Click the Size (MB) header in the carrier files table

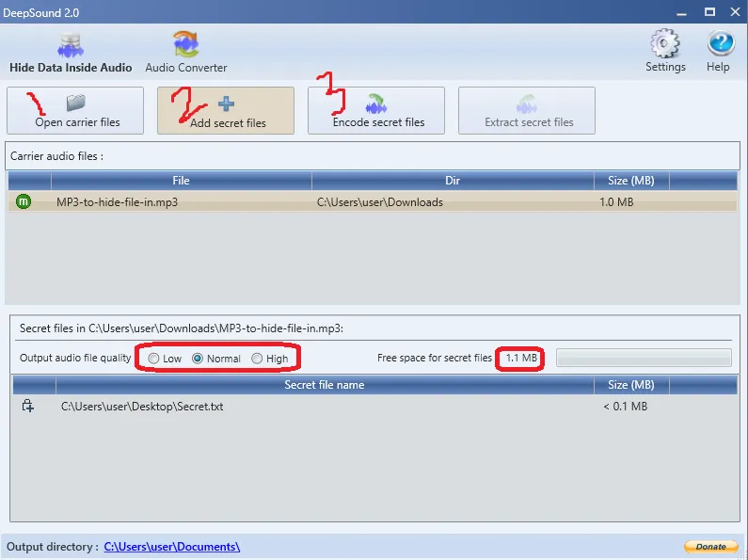tap(631, 181)
